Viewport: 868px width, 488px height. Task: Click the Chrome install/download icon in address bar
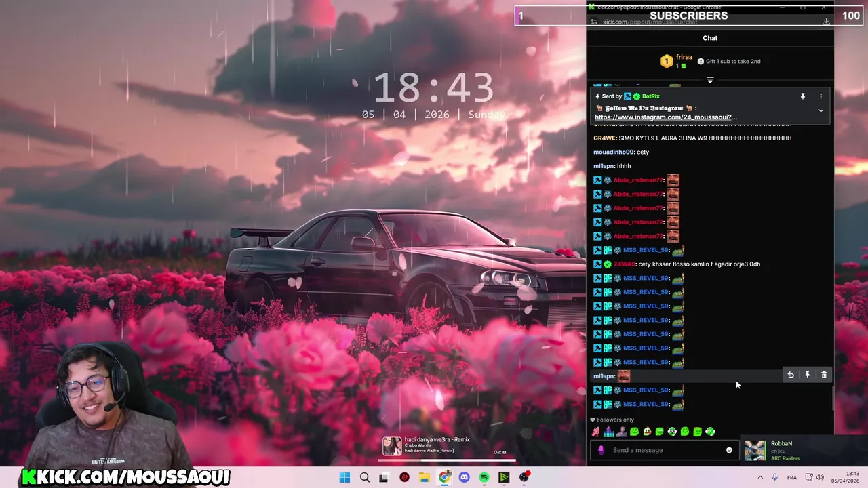click(x=826, y=22)
